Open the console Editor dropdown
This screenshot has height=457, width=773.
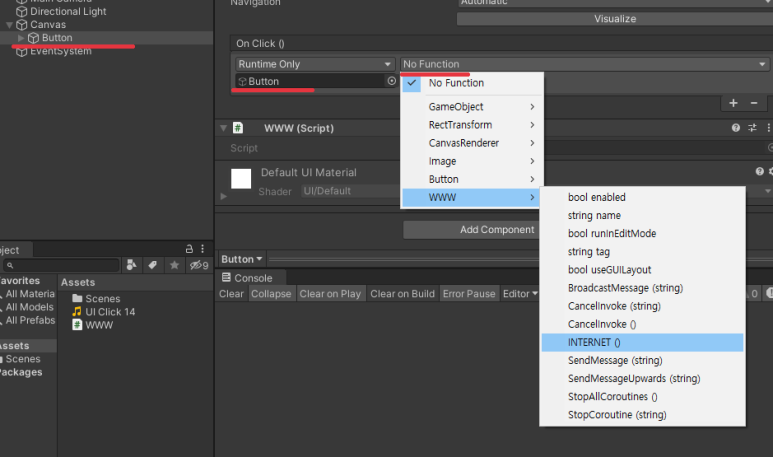(520, 294)
